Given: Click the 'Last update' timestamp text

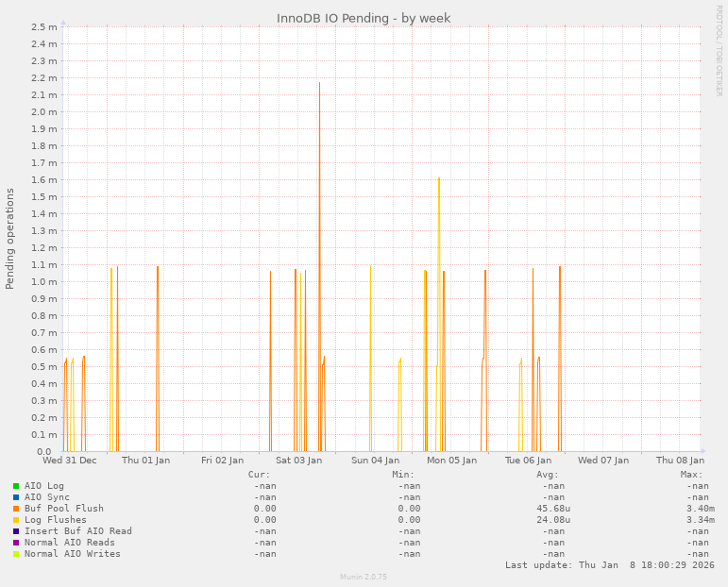Looking at the screenshot, I should tap(610, 565).
